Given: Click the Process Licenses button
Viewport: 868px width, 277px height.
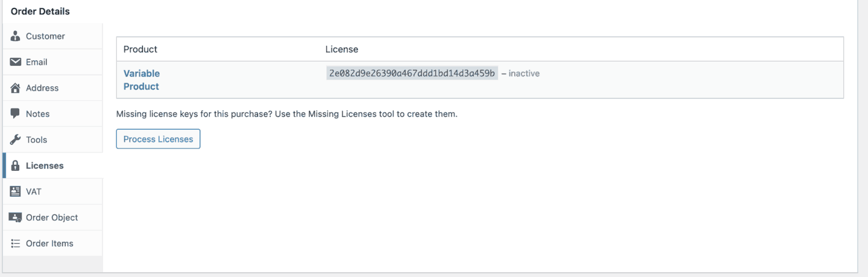Looking at the screenshot, I should (158, 139).
